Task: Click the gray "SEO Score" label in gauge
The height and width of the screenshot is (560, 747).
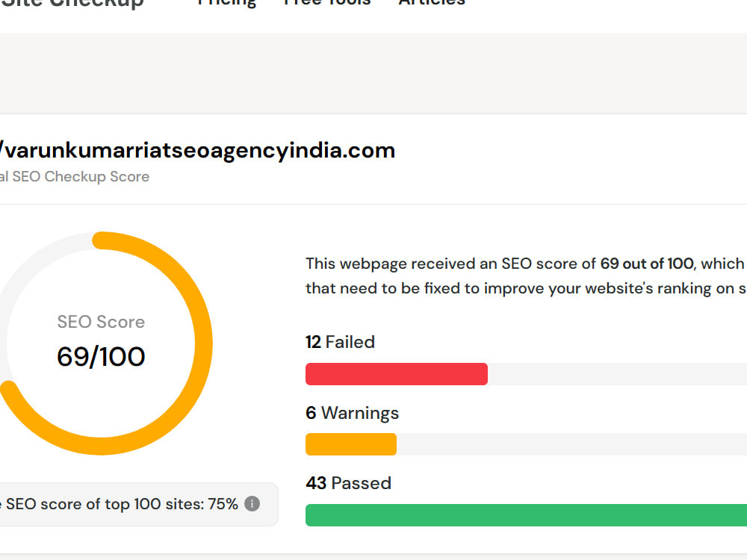Action: (x=101, y=322)
